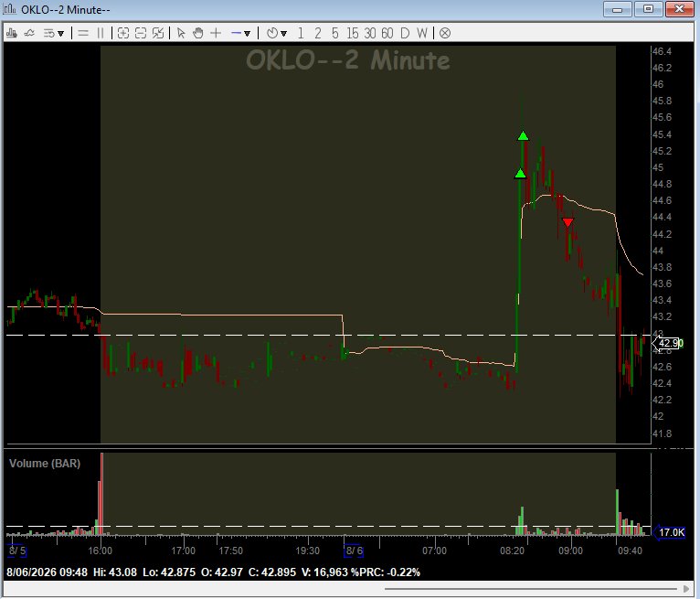Switch to the 30 minute timeframe
The height and width of the screenshot is (599, 700).
pos(369,33)
